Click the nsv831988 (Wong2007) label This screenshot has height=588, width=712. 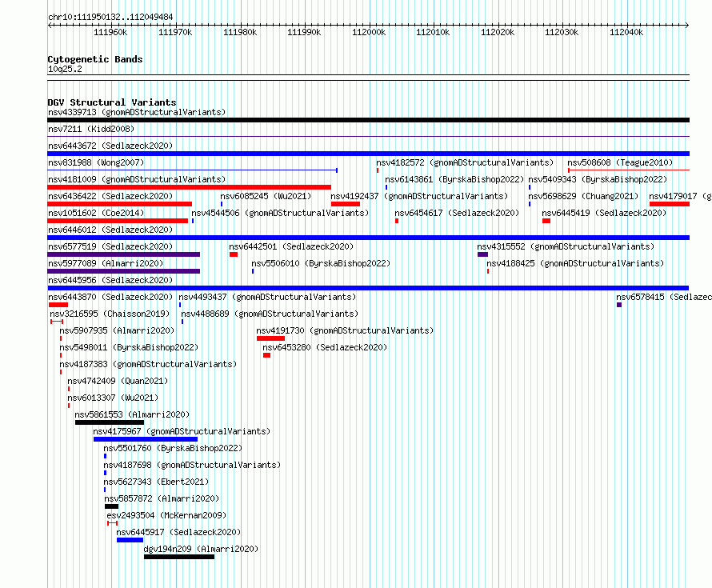(96, 162)
